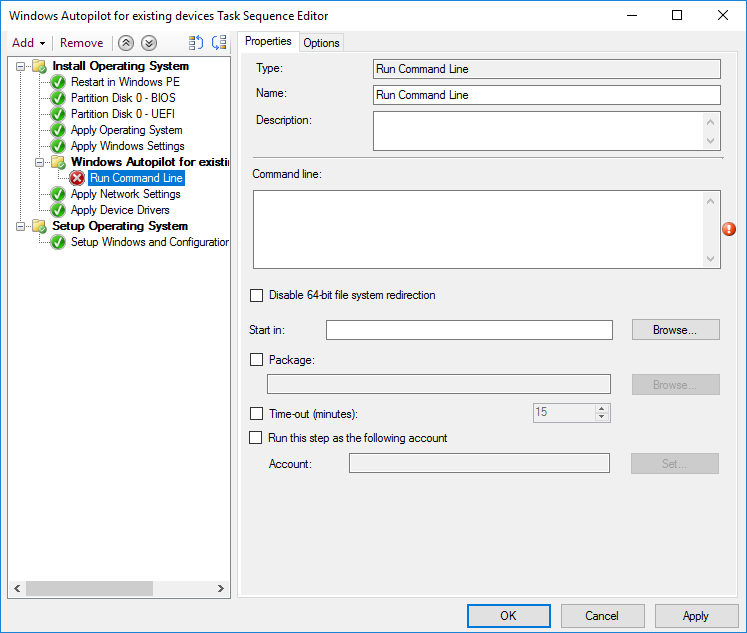The image size is (747, 633).
Task: Collapse the Setup Operating System group
Action: [20, 226]
